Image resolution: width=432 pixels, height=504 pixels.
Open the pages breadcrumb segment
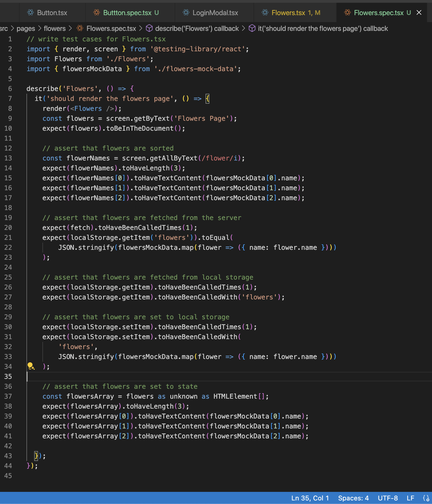tap(26, 28)
